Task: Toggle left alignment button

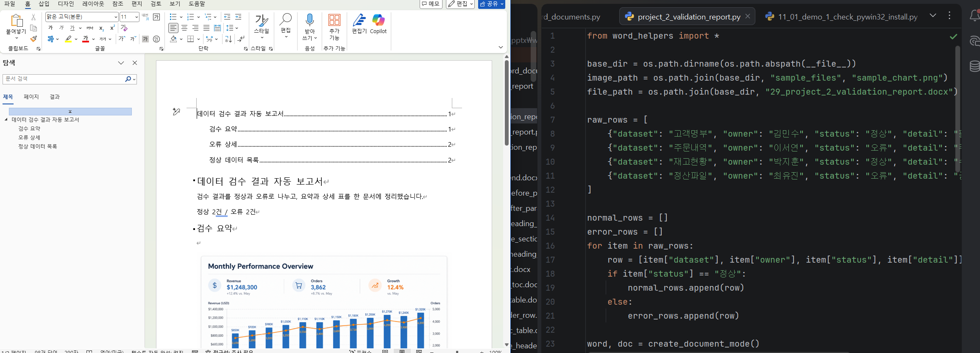Action: [x=173, y=28]
